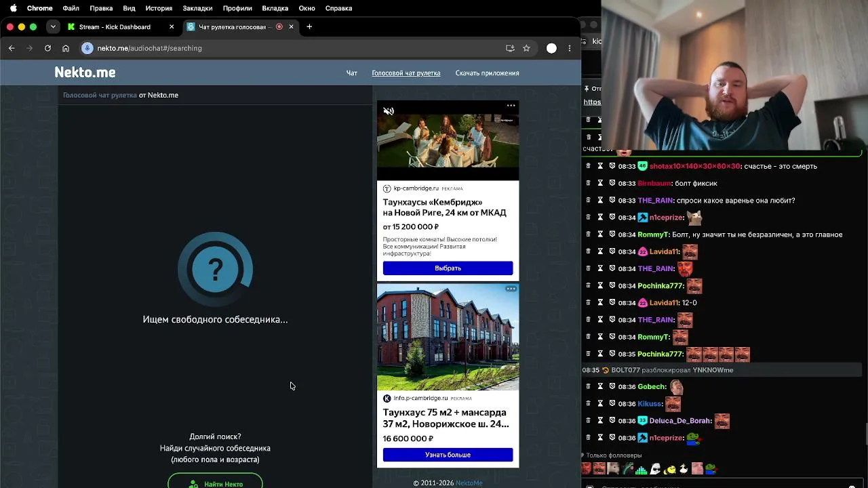Delete shotax10×140×30×60×30 message with trash icon
The width and height of the screenshot is (868, 488).
pyautogui.click(x=588, y=166)
